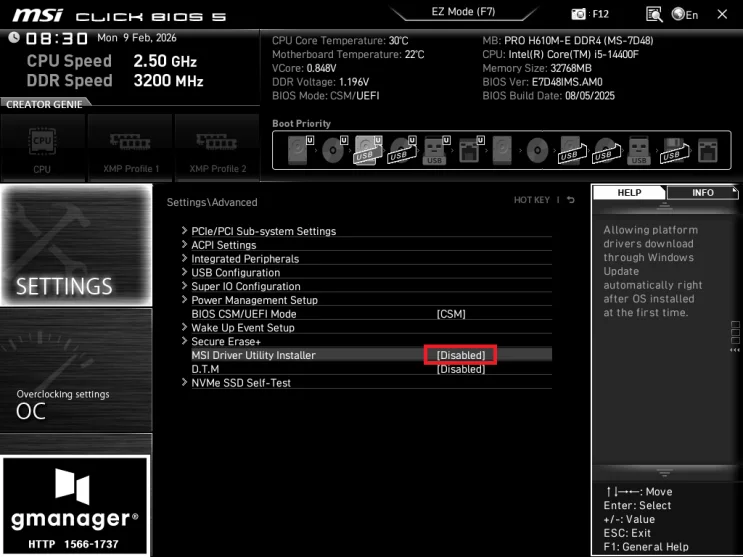Click the DDR Speed 3200 MHz value
Image resolution: width=743 pixels, height=557 pixels.
pyautogui.click(x=168, y=81)
